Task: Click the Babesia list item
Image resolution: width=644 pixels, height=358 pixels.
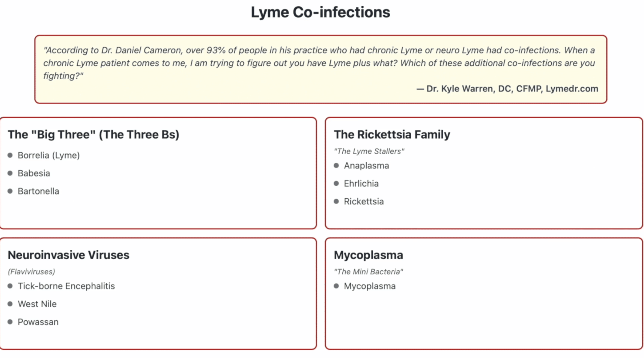Action: (34, 173)
